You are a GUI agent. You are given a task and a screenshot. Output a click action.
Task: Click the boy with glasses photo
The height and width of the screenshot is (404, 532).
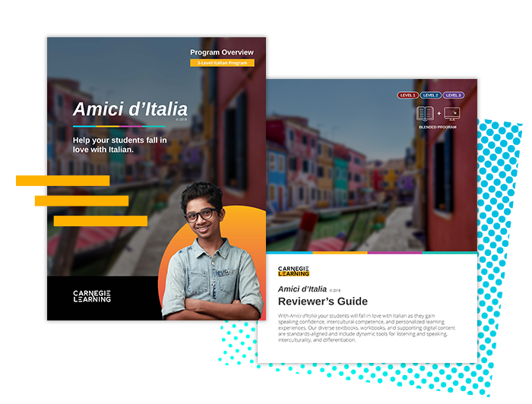212,251
